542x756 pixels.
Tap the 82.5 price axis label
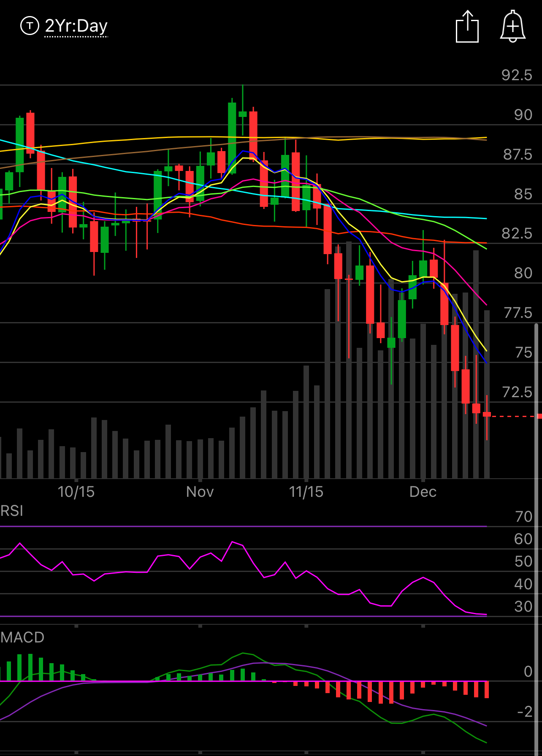517,233
